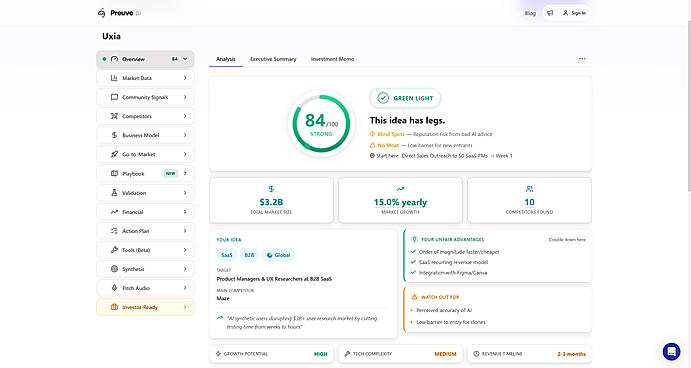Click the people icon above competitors count

[529, 189]
